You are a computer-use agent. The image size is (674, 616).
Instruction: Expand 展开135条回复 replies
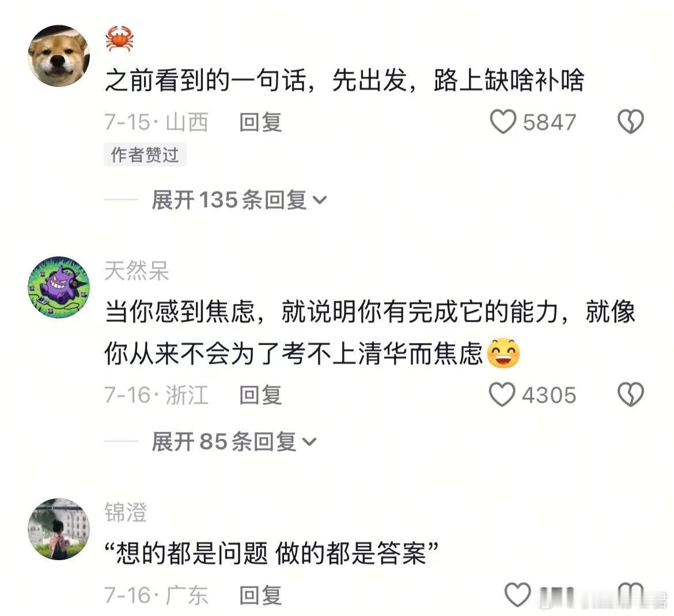239,200
